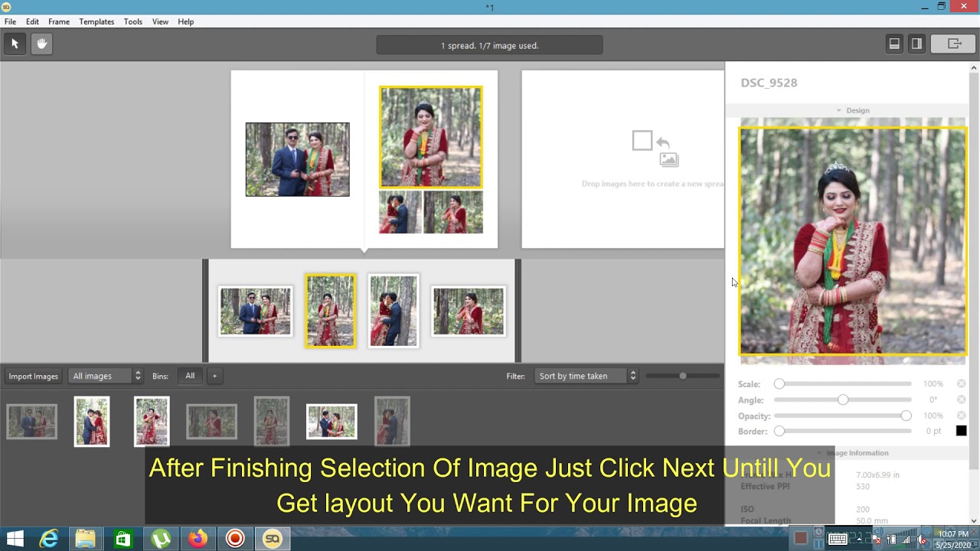Click the SQ SmartAlbums taskbar icon
Viewport: 980px width, 551px height.
click(x=272, y=539)
